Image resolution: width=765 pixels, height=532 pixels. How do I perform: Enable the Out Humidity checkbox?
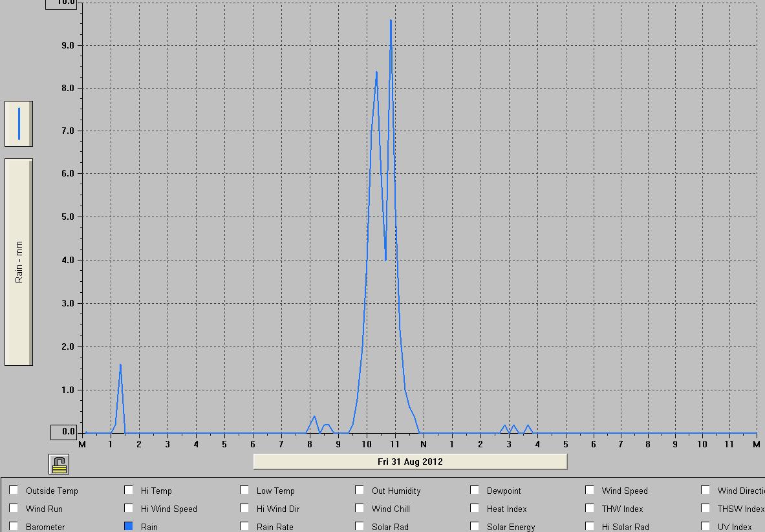click(360, 490)
